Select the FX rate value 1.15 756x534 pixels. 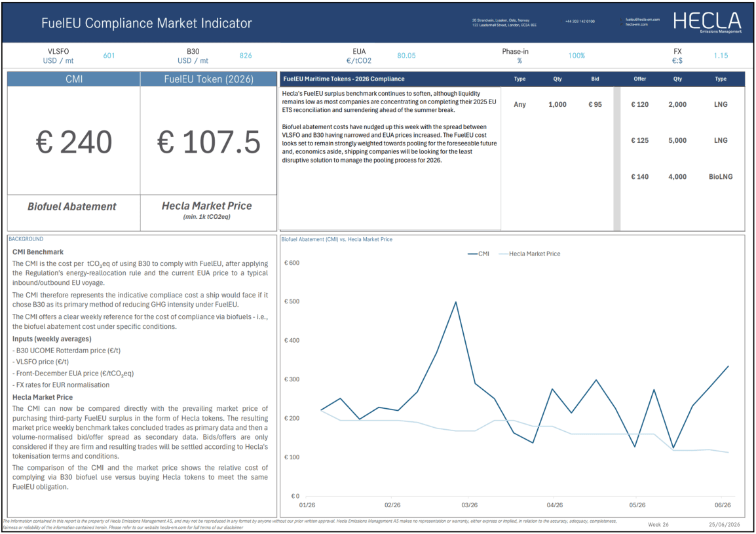(x=721, y=56)
